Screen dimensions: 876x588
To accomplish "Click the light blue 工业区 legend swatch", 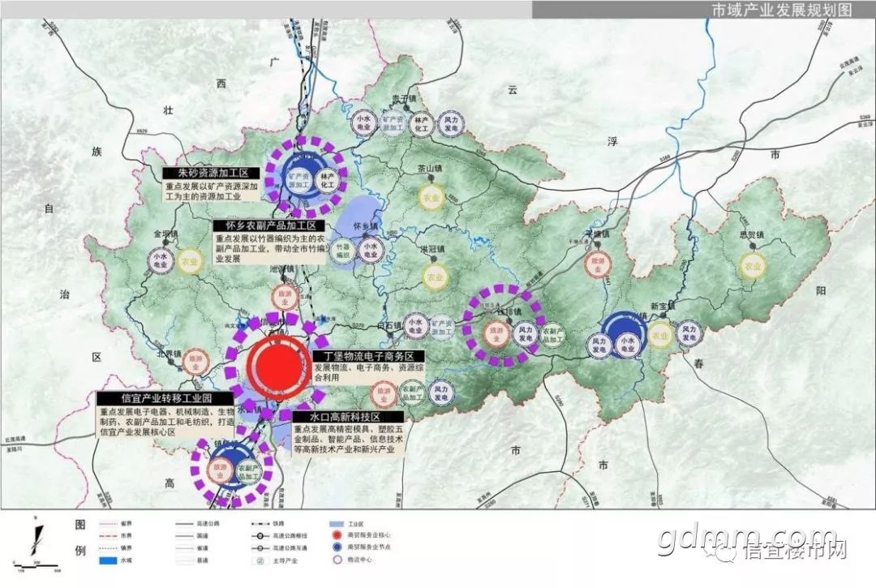I will [337, 525].
